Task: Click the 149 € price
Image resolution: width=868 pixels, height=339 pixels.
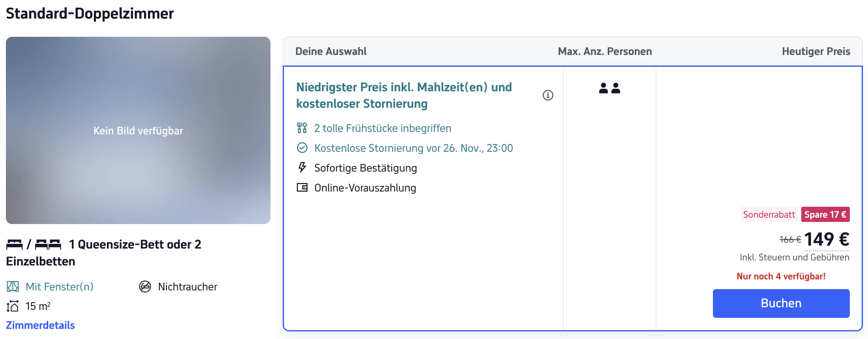Action: [x=826, y=239]
